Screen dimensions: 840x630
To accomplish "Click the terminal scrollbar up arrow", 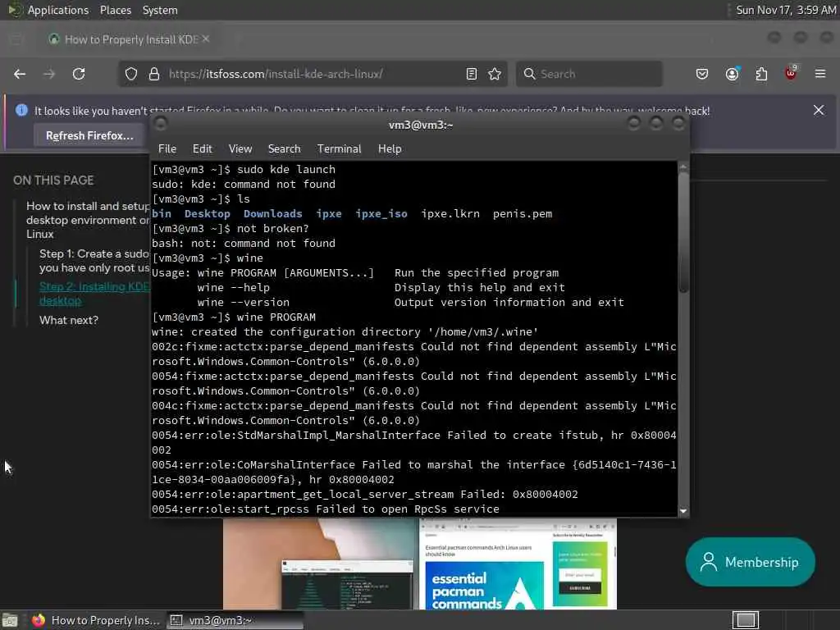I will pyautogui.click(x=683, y=167).
